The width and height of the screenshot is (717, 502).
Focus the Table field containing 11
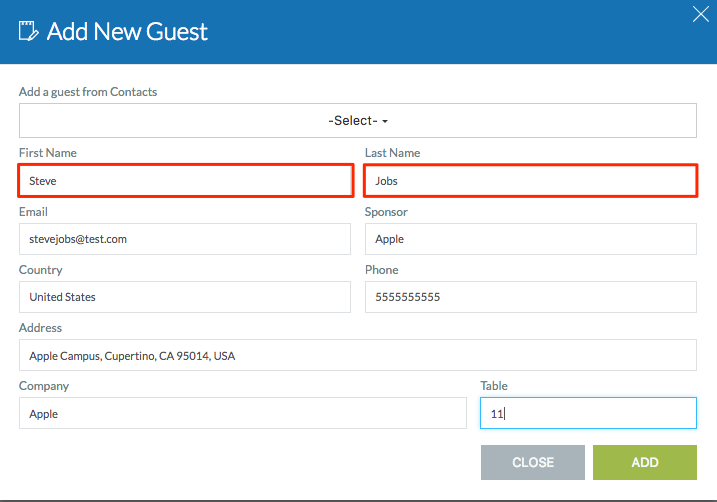point(588,413)
